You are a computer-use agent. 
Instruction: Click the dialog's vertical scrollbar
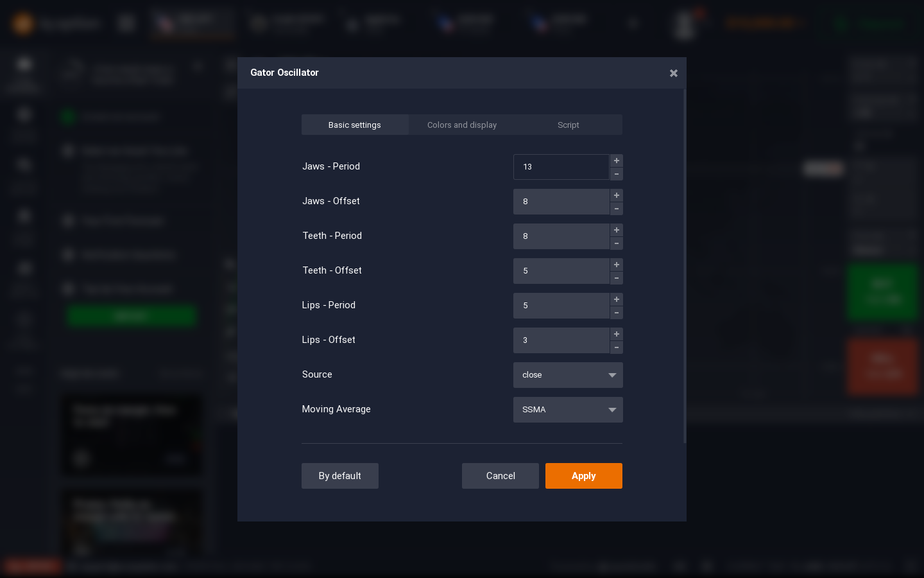pos(685,266)
